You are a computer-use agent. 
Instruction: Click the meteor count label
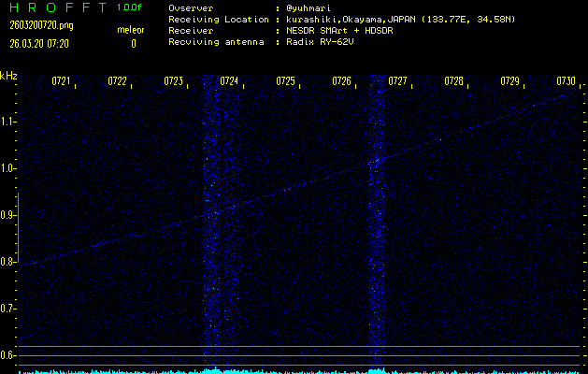coord(131,30)
